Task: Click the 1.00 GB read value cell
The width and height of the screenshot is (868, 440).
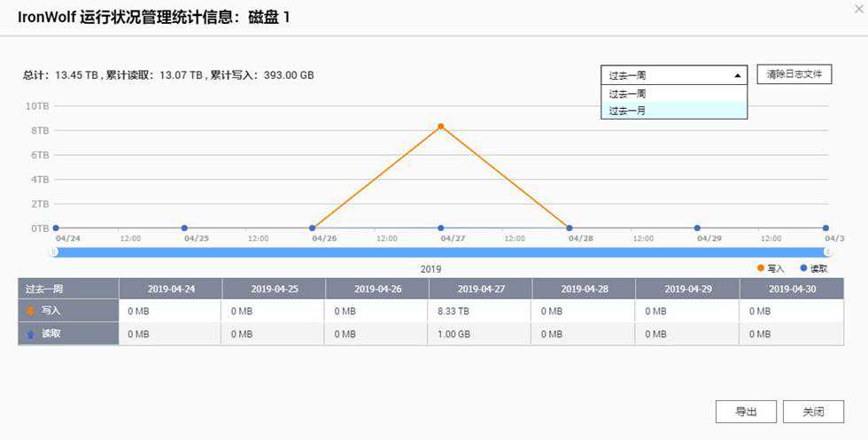Action: [480, 334]
